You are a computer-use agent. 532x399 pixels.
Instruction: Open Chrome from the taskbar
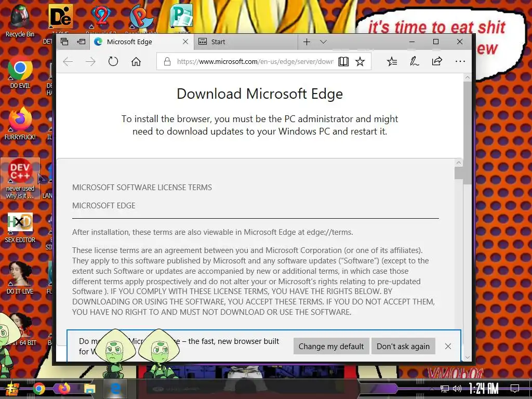pos(38,389)
